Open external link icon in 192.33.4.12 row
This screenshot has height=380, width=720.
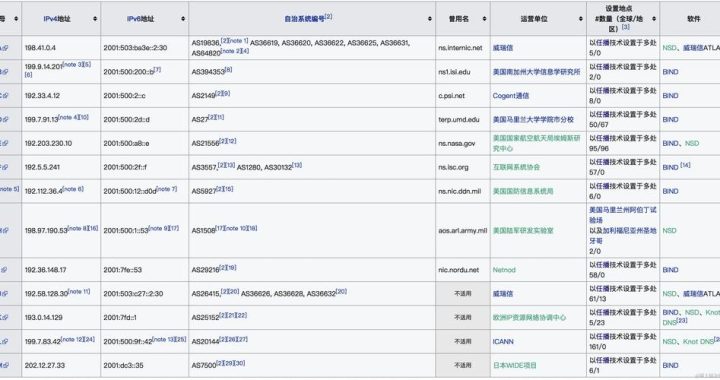[x=5, y=95]
